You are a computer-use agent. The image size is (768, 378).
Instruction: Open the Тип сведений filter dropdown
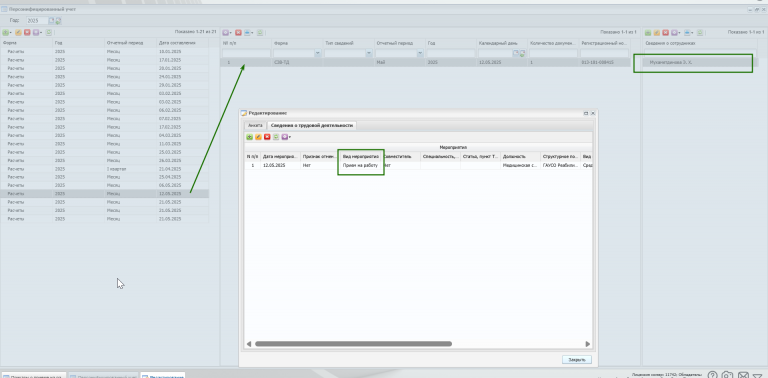(x=369, y=53)
